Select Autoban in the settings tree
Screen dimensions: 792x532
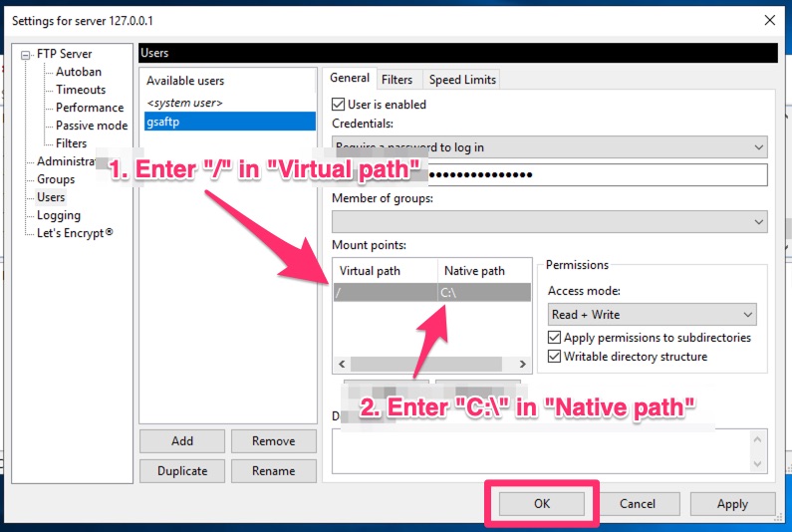coord(78,72)
